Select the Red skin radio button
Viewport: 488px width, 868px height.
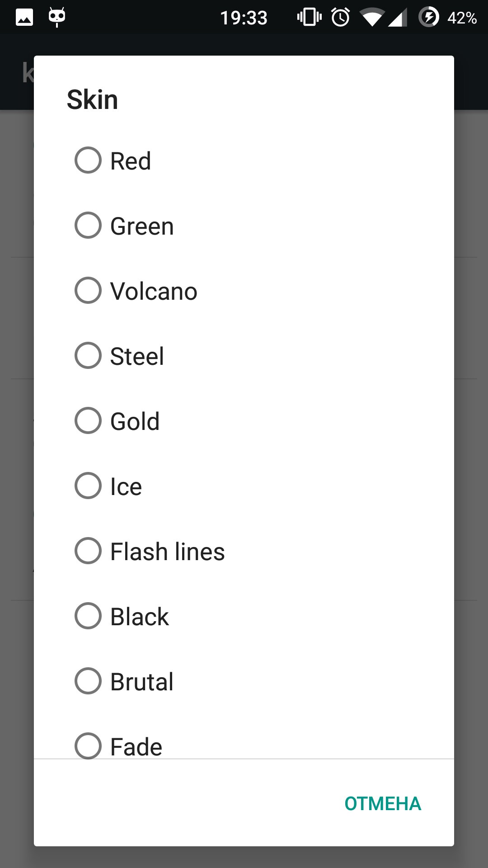click(x=88, y=160)
